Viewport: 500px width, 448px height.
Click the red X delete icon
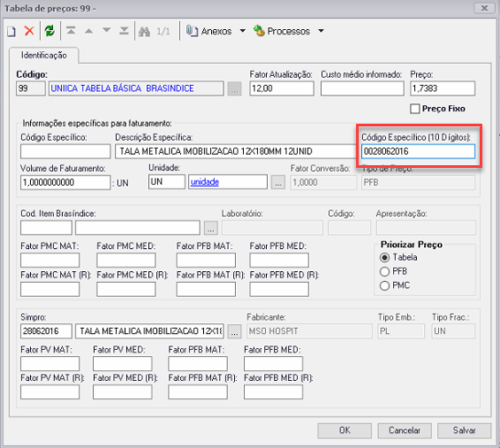(29, 31)
